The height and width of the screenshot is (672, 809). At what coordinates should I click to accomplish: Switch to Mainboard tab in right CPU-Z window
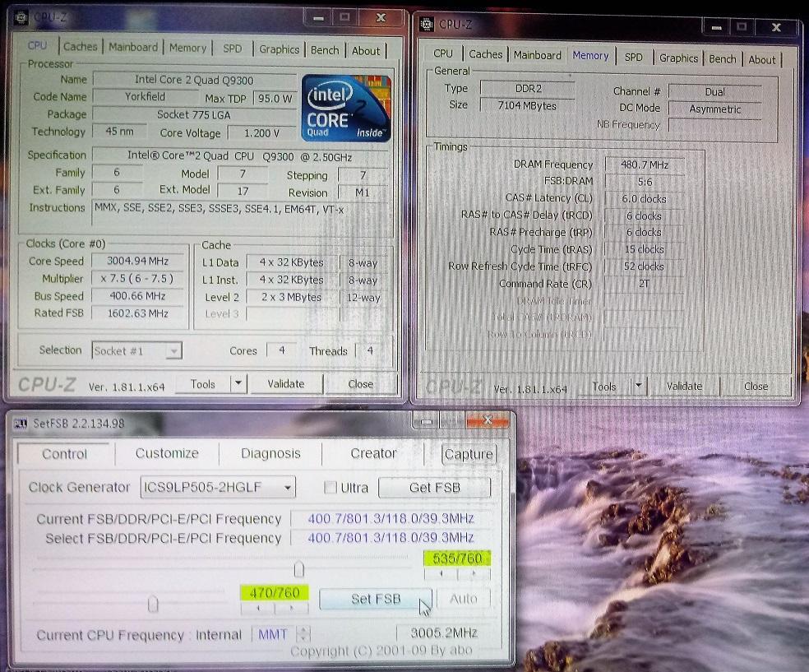[x=538, y=55]
